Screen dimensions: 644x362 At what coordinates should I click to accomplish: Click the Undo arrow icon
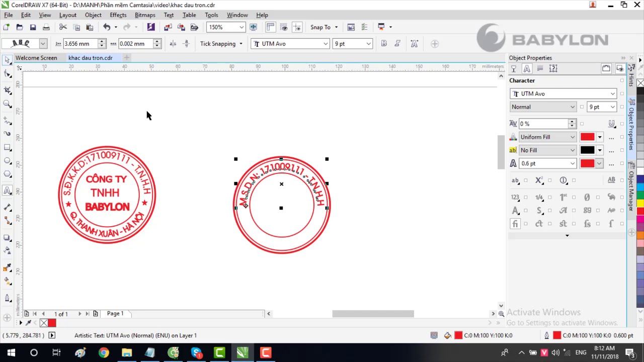[107, 27]
